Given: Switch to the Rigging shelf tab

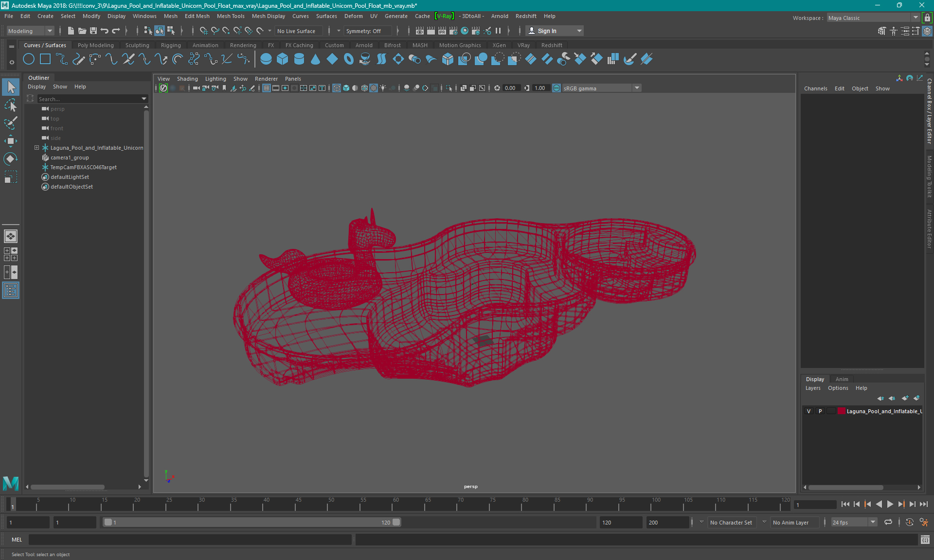Looking at the screenshot, I should coord(171,45).
